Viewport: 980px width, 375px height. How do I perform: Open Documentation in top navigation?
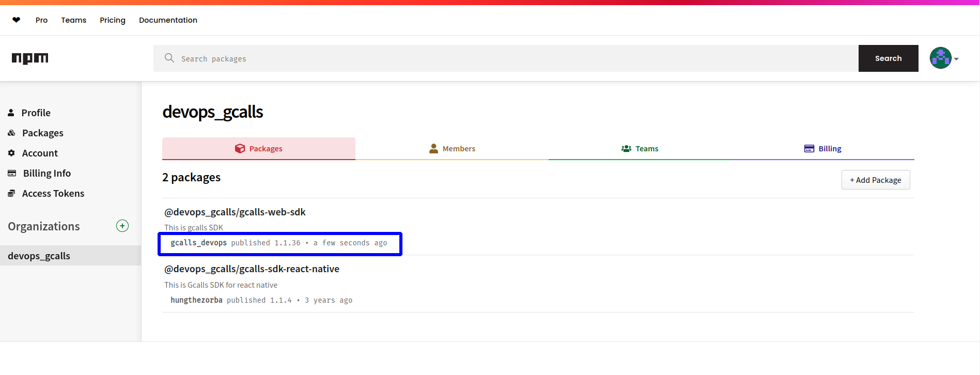168,20
